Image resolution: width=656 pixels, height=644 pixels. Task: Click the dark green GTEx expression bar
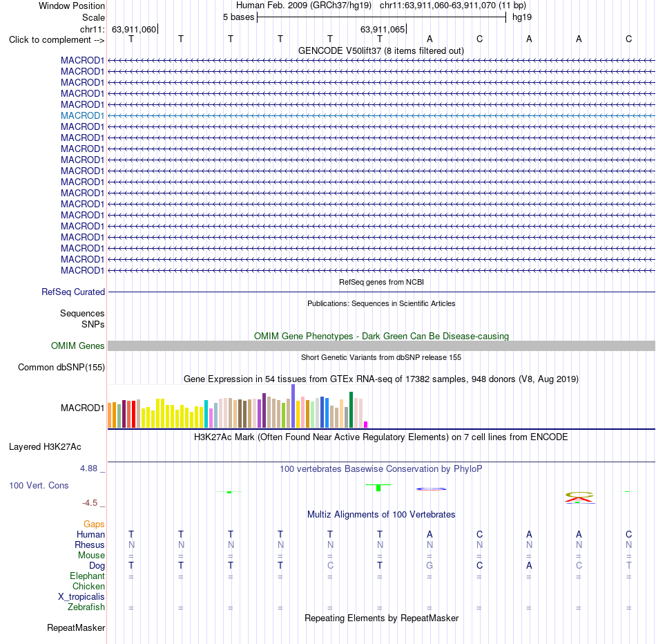351,410
